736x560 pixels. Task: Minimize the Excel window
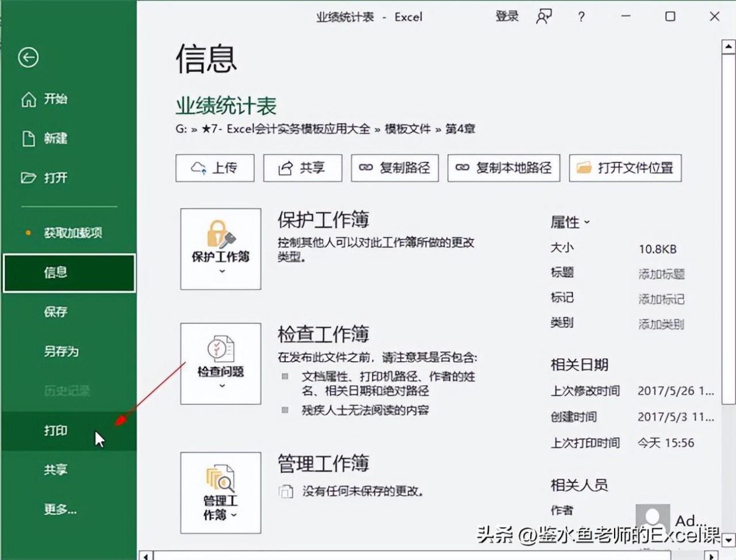tap(626, 17)
